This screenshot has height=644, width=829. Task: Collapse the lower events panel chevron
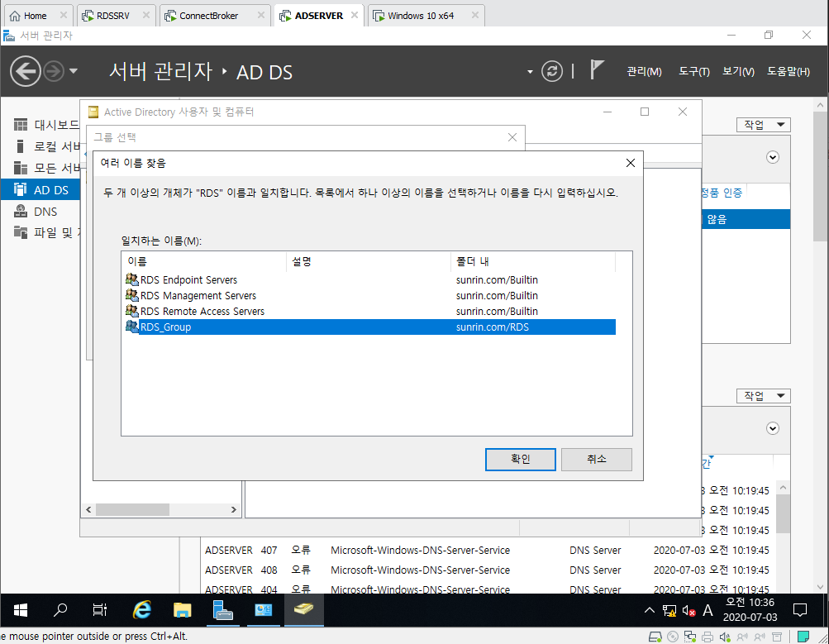pos(773,428)
